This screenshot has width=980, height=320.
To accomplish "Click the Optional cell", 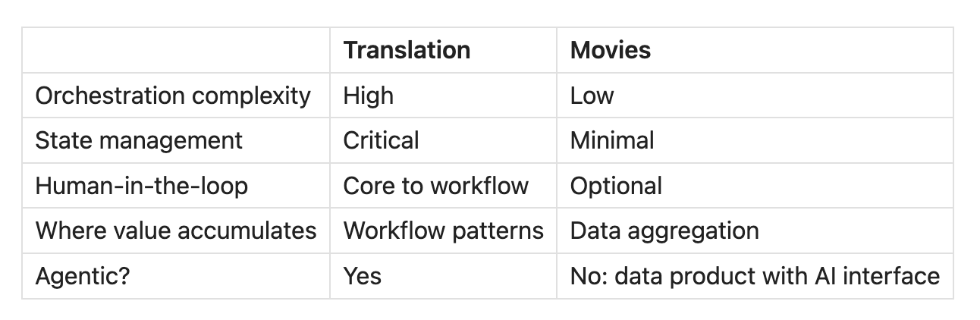I will (616, 186).
